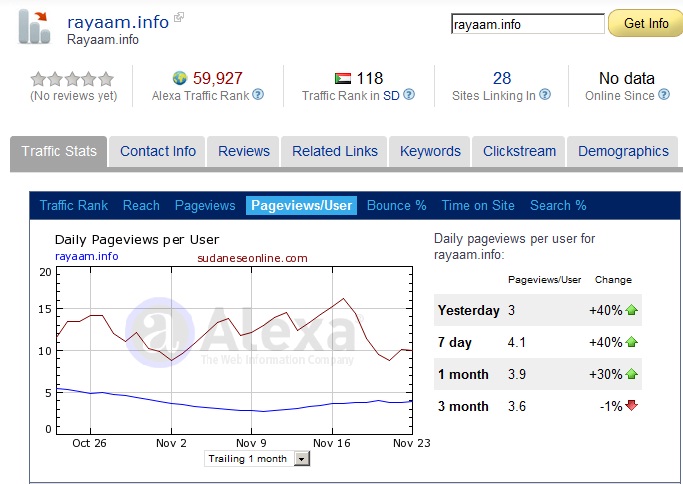Open the Reviews tab
The image size is (683, 484).
243,151
